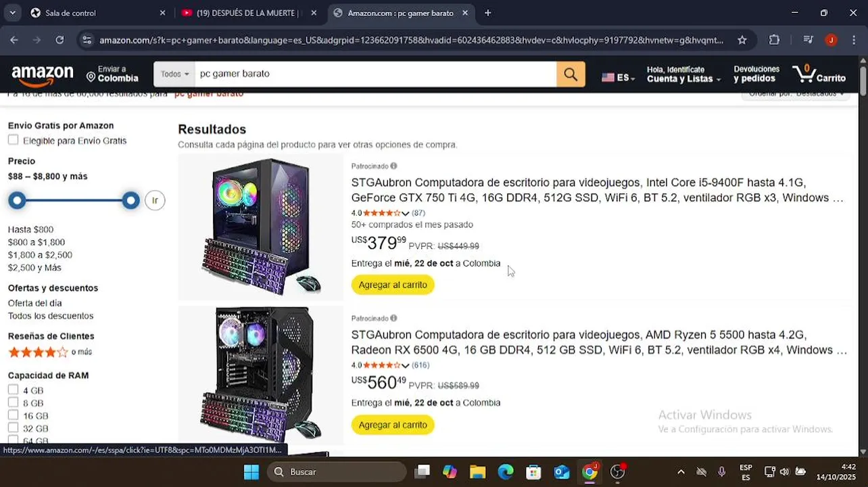Click the Amazon logo to go home
The height and width of the screenshot is (487, 868).
click(x=43, y=76)
